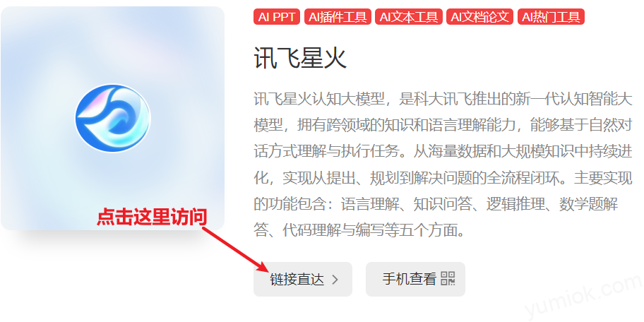Click description line starting 模型，拥有跨领域

(443, 126)
